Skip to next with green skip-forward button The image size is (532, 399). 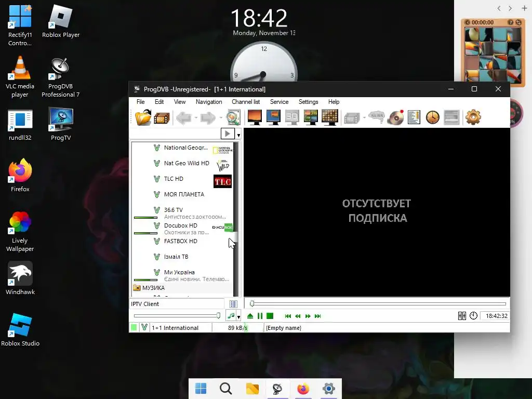pyautogui.click(x=317, y=316)
